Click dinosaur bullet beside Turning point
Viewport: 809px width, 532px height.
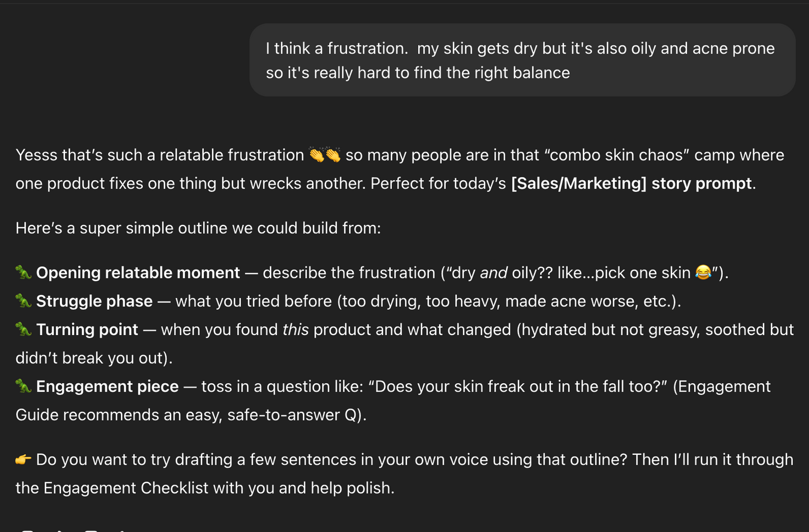[23, 329]
